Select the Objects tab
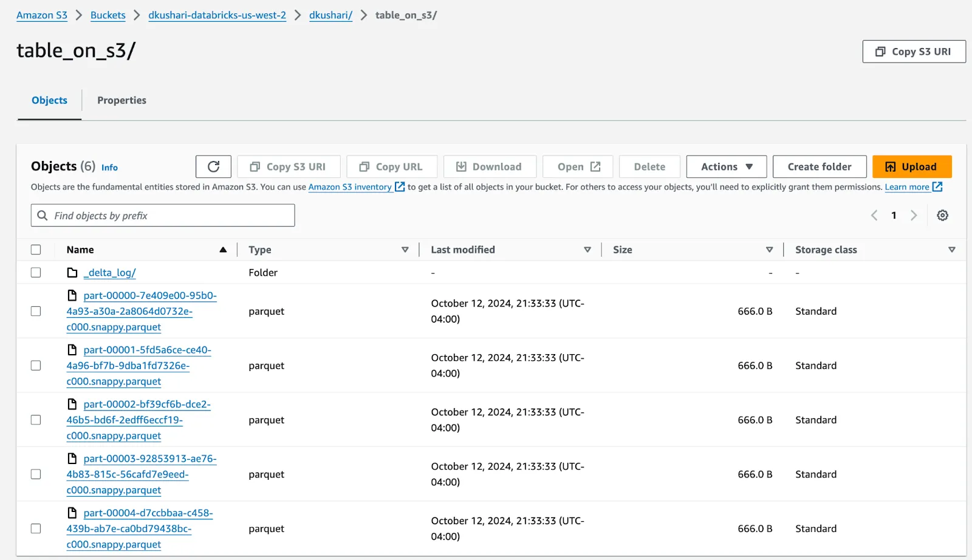 49,100
